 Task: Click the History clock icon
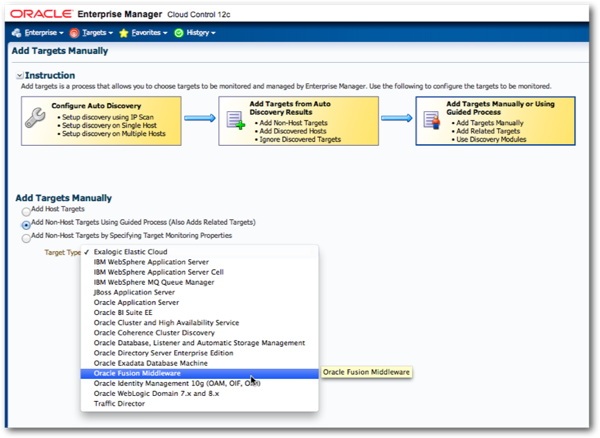179,33
